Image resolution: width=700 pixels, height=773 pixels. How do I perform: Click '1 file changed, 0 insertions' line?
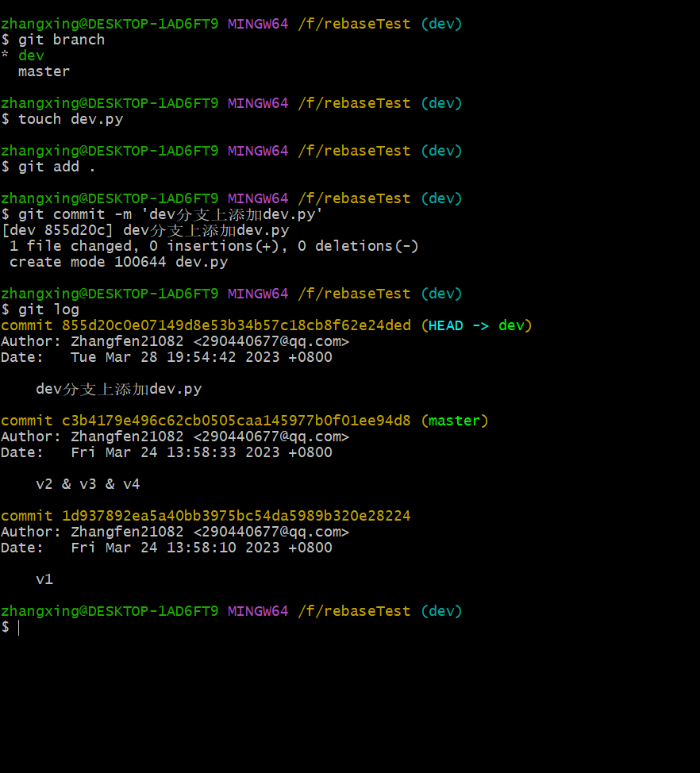tap(214, 246)
